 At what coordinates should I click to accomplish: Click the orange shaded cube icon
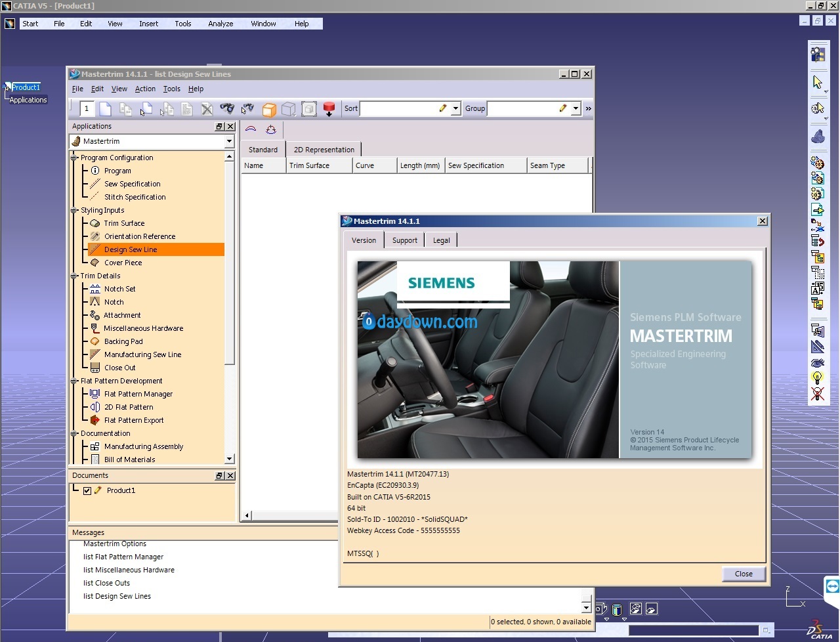tap(268, 109)
